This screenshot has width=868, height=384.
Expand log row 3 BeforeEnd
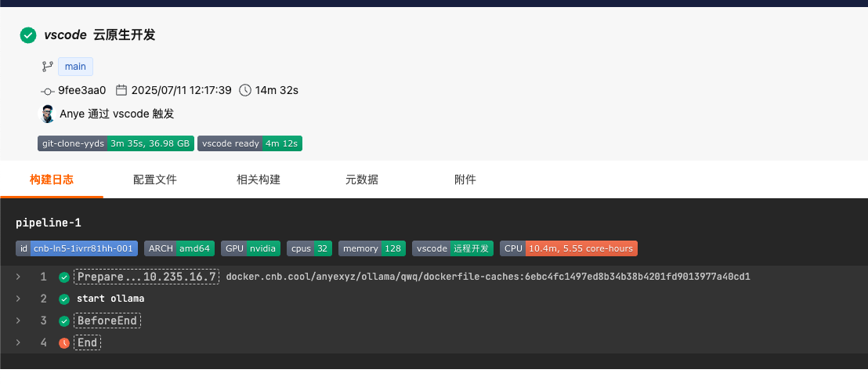click(18, 321)
